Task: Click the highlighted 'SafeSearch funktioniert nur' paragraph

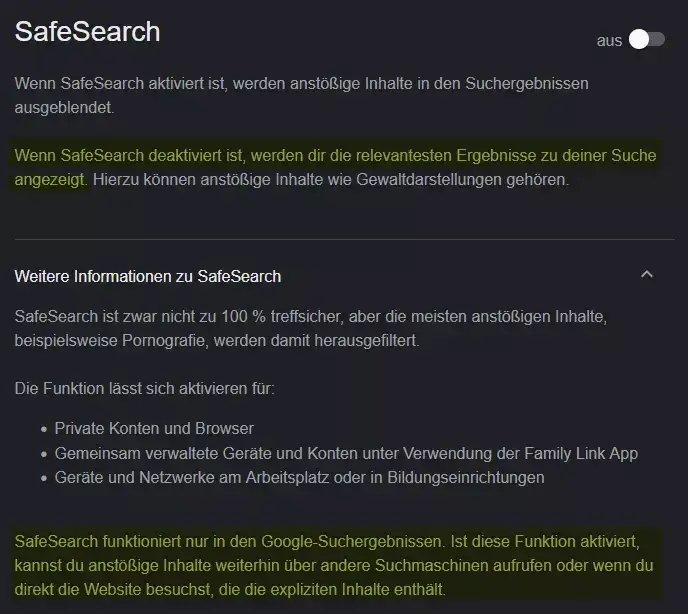Action: tap(334, 565)
